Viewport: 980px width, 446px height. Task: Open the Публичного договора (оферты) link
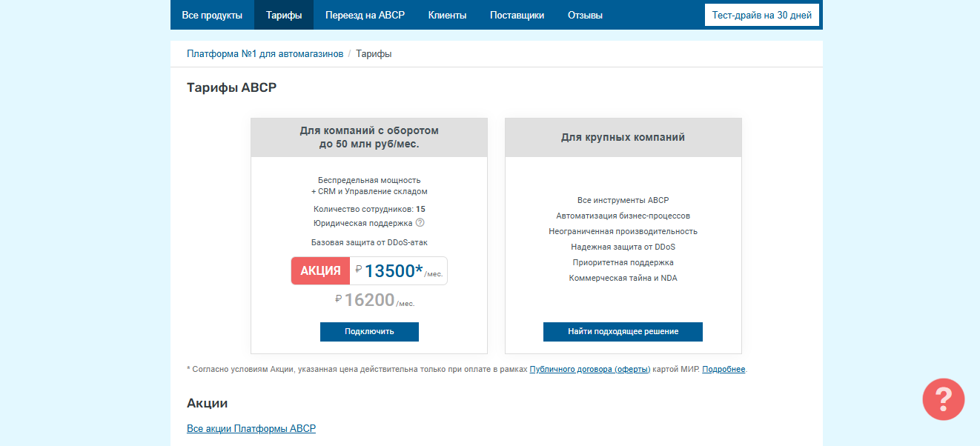[x=590, y=369]
